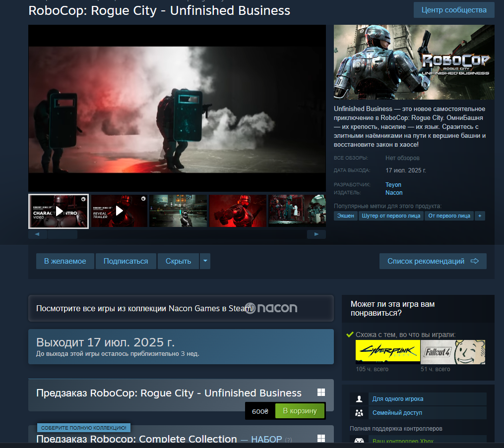Viewport: 504px width, 448px height.
Task: Select the rainy street screenshot thumbnail
Action: click(179, 211)
